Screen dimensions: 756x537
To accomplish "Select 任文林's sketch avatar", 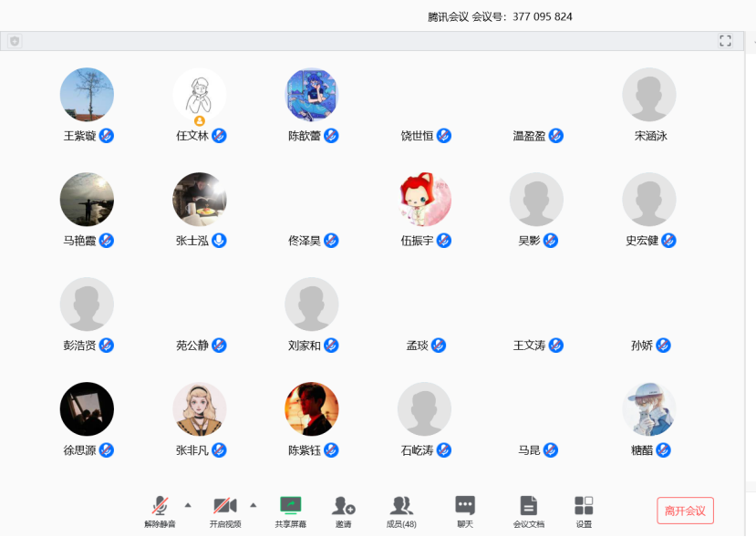I will pos(199,95).
